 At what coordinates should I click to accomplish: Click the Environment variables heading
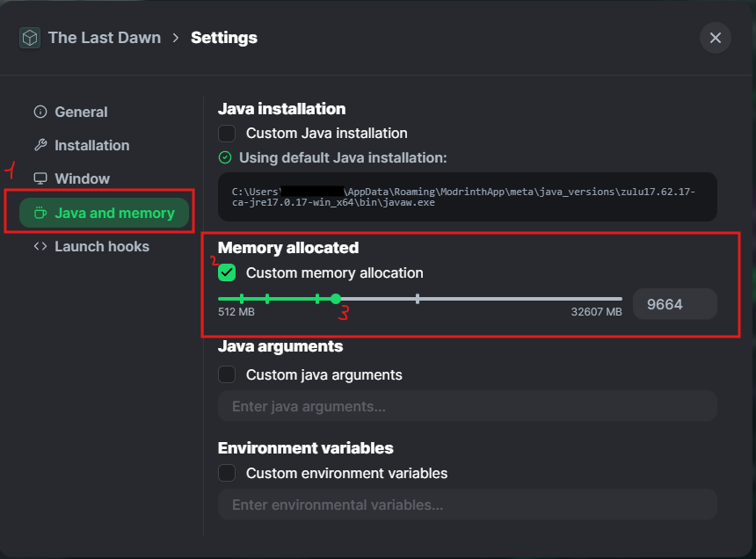[x=306, y=448]
